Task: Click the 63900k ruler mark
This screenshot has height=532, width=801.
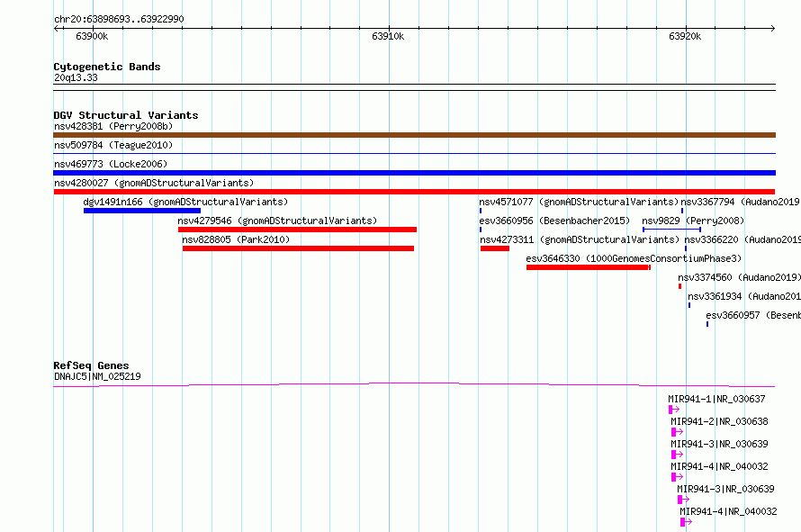Action: coord(92,36)
